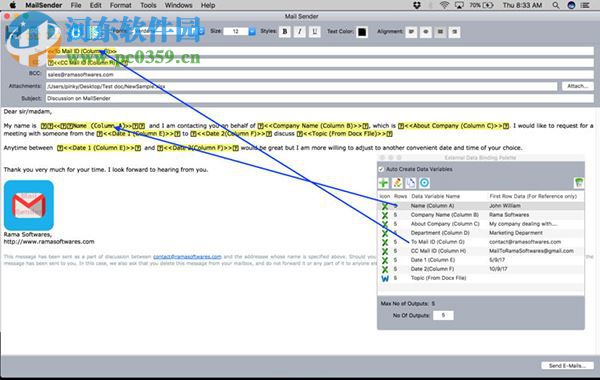Open the Edit menu
Viewport: 600px width, 380px height.
96,5
